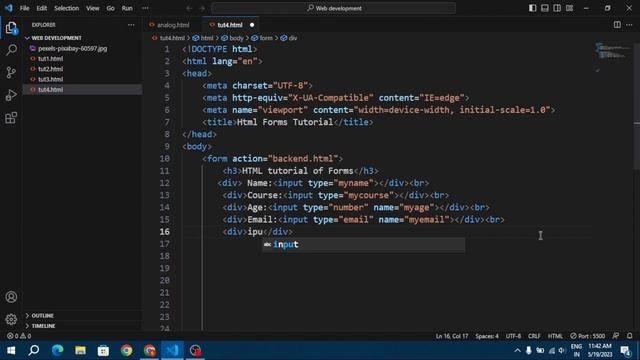Open pexels-pixabay-60597.jpg in explorer

[x=73, y=48]
